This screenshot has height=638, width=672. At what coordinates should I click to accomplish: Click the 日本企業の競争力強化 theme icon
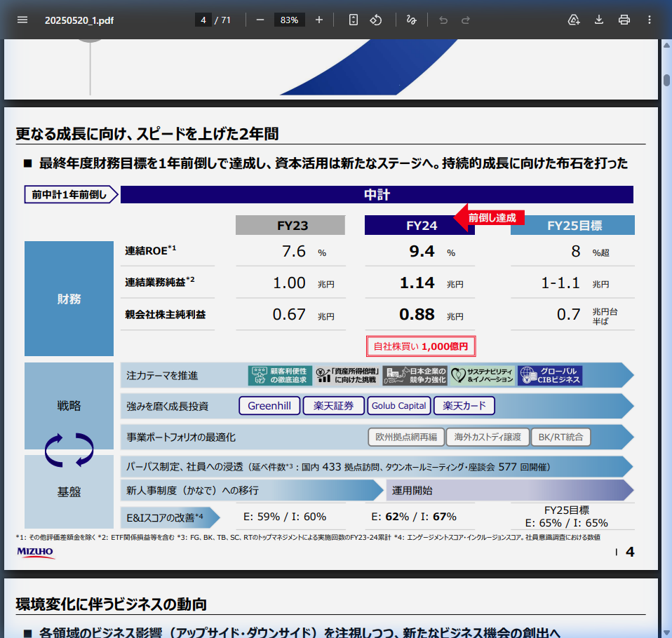(415, 375)
